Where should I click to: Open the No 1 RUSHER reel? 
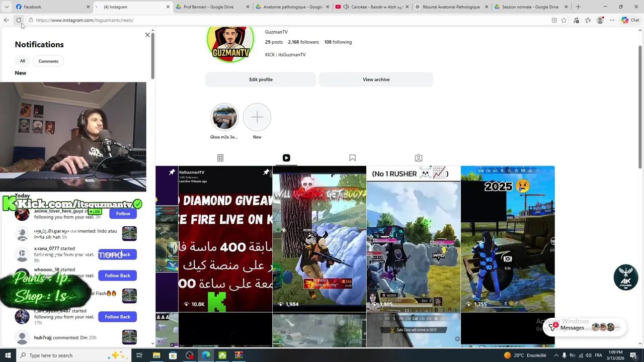pos(414,239)
